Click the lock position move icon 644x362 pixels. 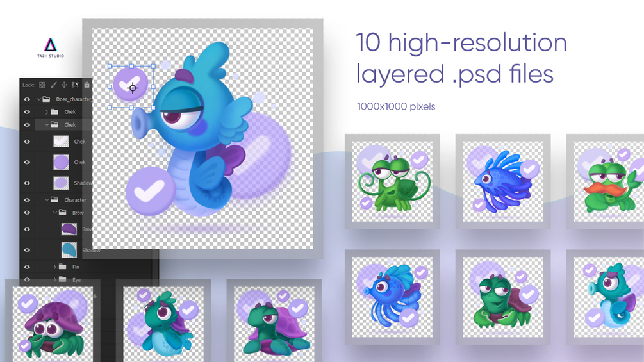64,85
